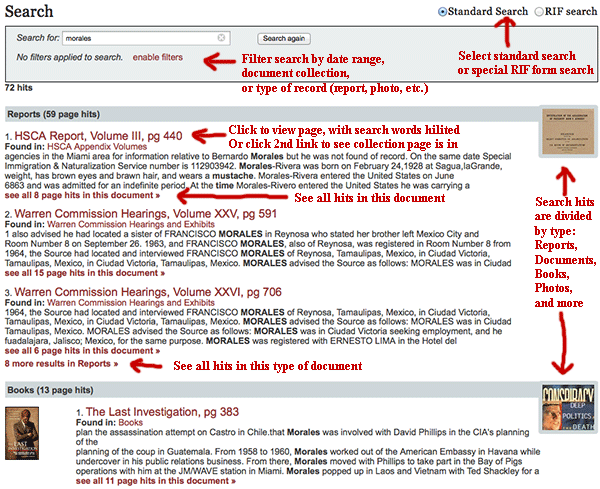See all 15 page hits in this document

(x=85, y=273)
